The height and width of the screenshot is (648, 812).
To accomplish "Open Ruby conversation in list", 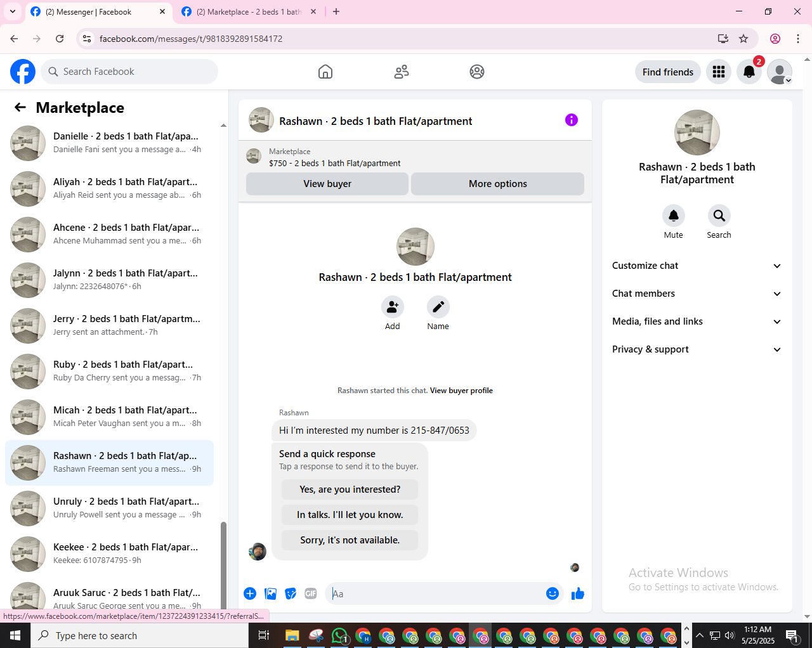I will click(109, 372).
